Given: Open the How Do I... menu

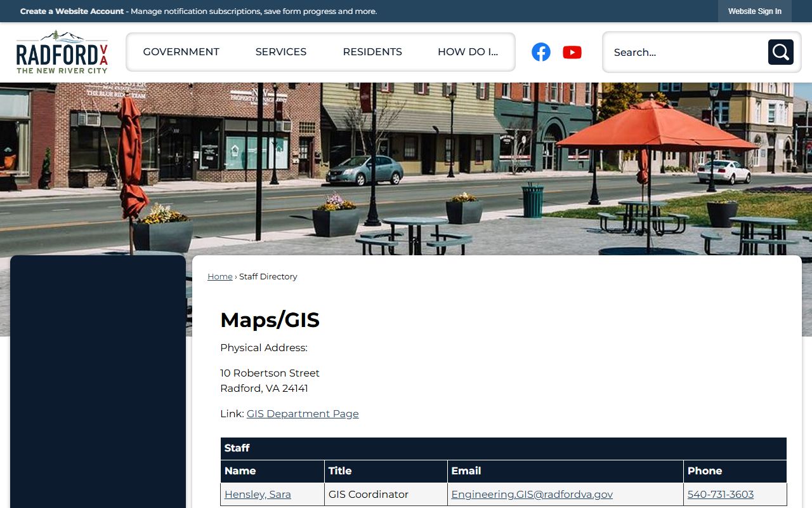Looking at the screenshot, I should pos(468,52).
